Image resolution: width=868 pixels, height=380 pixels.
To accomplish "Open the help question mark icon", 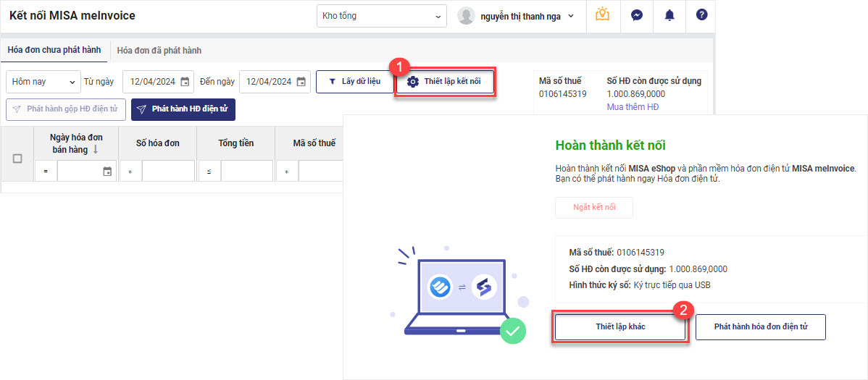I will (701, 15).
